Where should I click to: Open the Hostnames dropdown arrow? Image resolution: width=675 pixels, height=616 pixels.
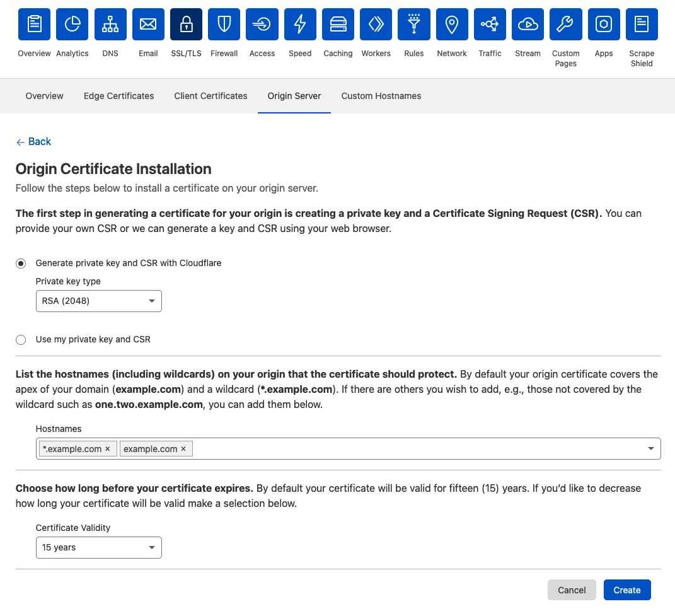click(650, 448)
